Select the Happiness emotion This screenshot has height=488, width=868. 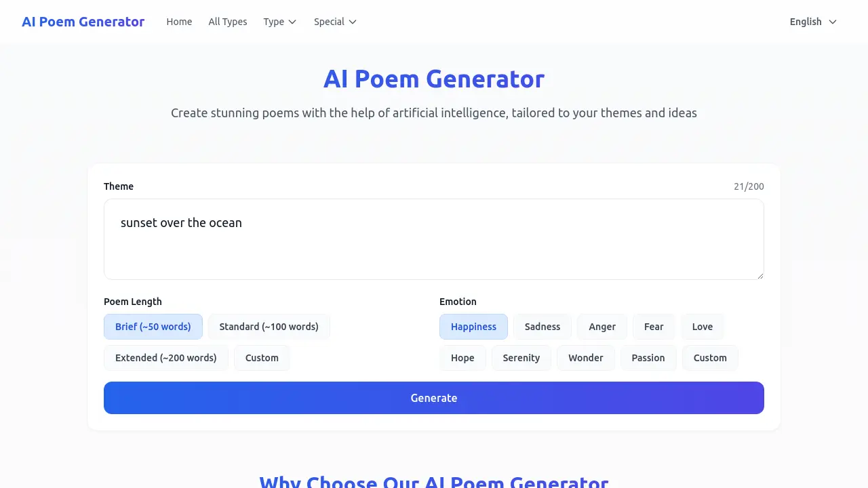[473, 326]
